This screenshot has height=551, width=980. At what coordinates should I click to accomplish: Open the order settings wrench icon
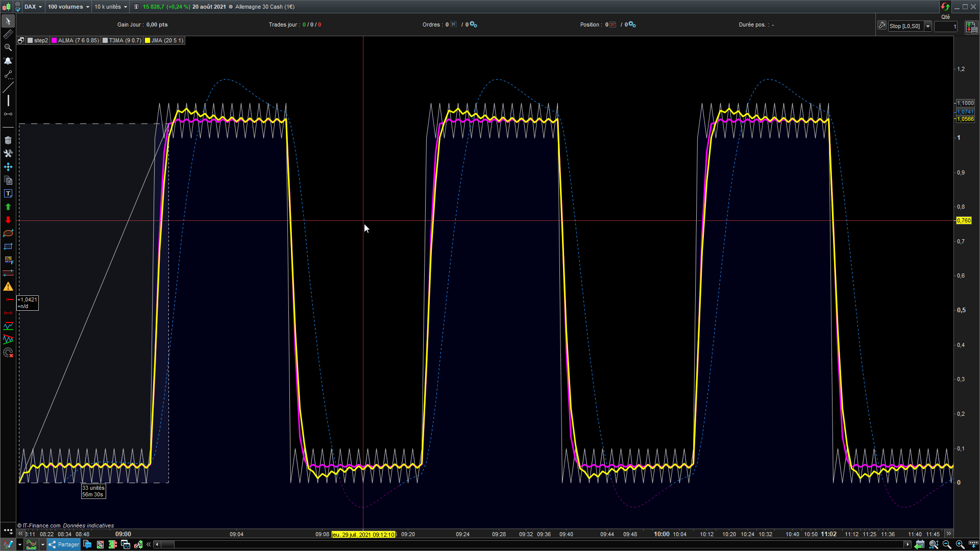pyautogui.click(x=881, y=26)
